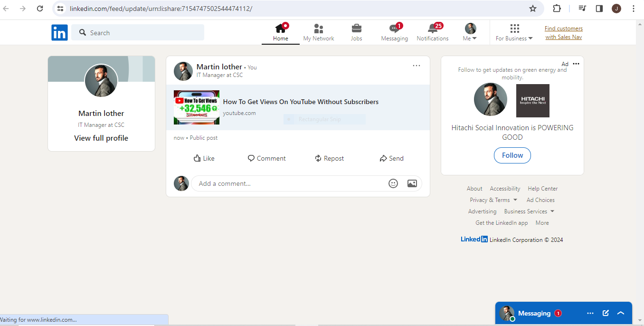This screenshot has height=326, width=644.
Task: Open Help Center footer link
Action: [x=543, y=189]
